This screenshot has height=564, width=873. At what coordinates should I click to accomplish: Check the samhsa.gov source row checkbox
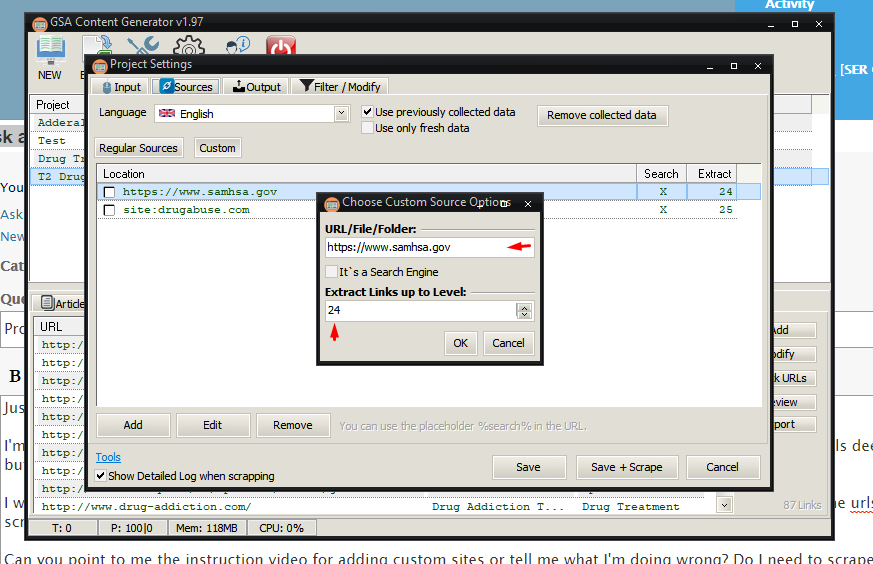click(x=110, y=192)
